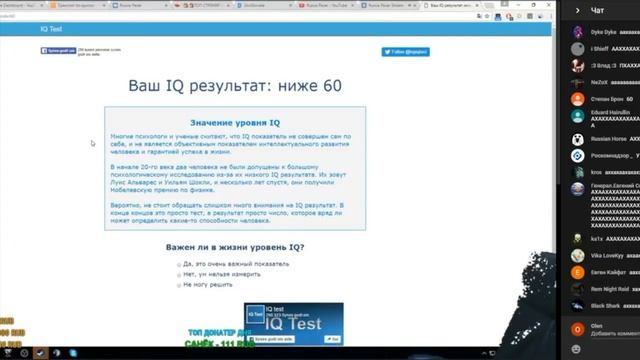The image size is (640, 360).
Task: Open Dyke Dyke's avatar in chat
Action: (x=578, y=32)
